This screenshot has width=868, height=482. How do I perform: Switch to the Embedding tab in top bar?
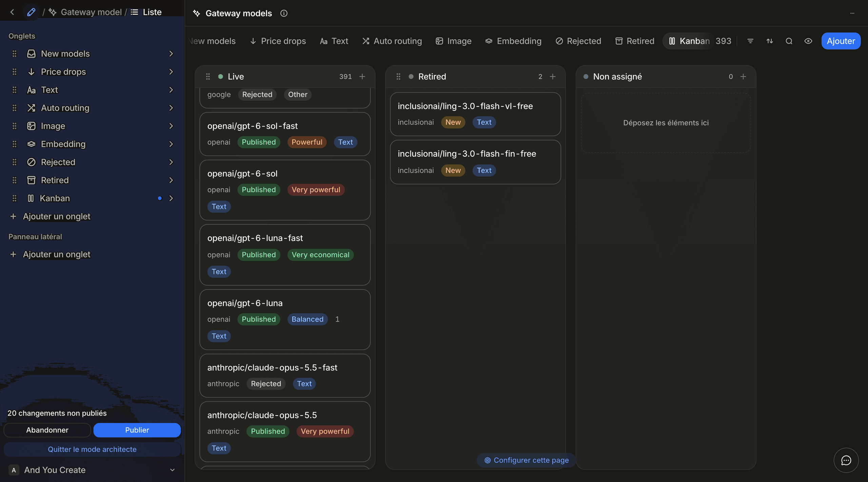513,41
